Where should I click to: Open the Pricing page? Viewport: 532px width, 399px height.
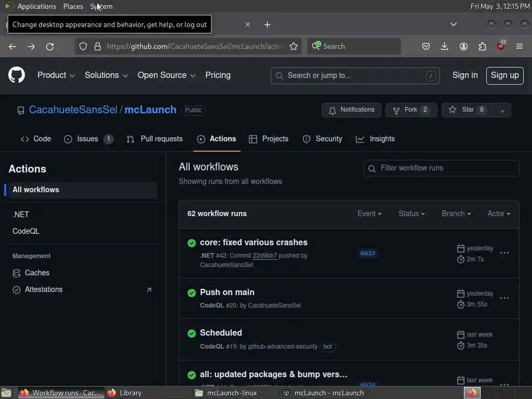pos(218,75)
